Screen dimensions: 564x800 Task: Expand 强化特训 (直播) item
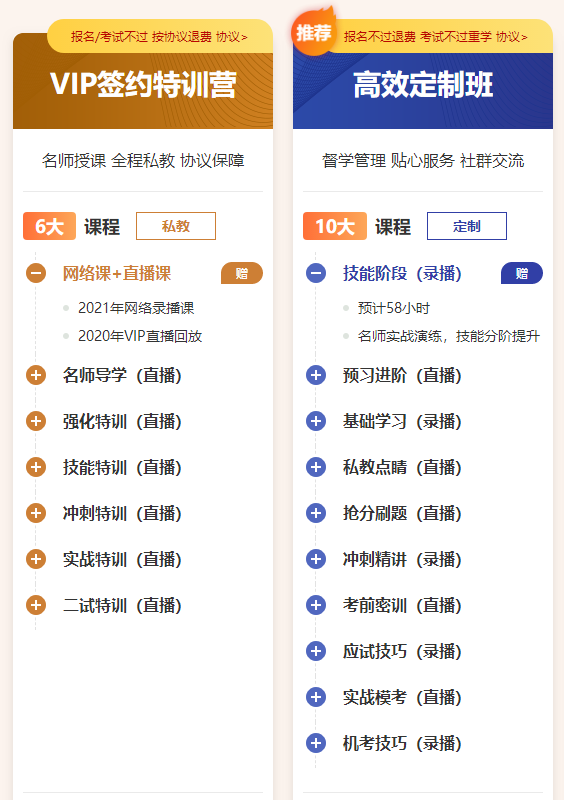click(36, 421)
